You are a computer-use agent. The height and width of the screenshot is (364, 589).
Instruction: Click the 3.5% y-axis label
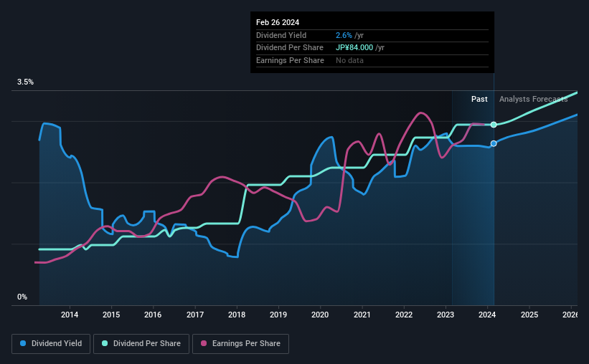[25, 82]
